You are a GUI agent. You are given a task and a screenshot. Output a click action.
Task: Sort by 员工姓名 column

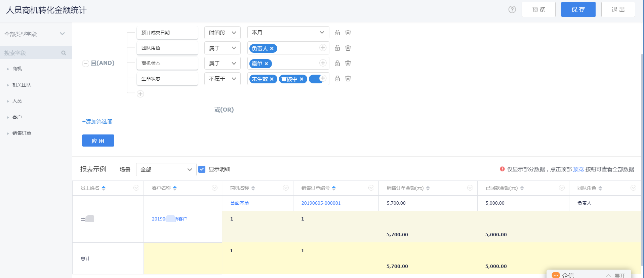(x=104, y=188)
